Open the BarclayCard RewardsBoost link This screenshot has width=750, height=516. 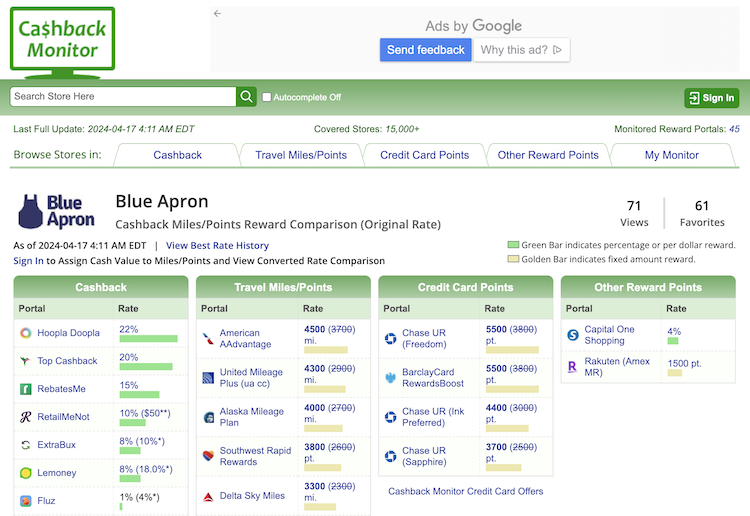[x=433, y=378]
